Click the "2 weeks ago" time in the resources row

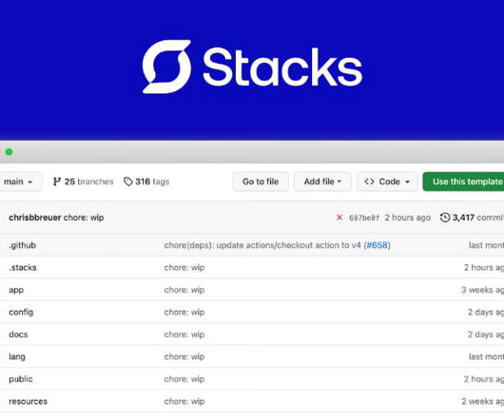click(x=482, y=401)
